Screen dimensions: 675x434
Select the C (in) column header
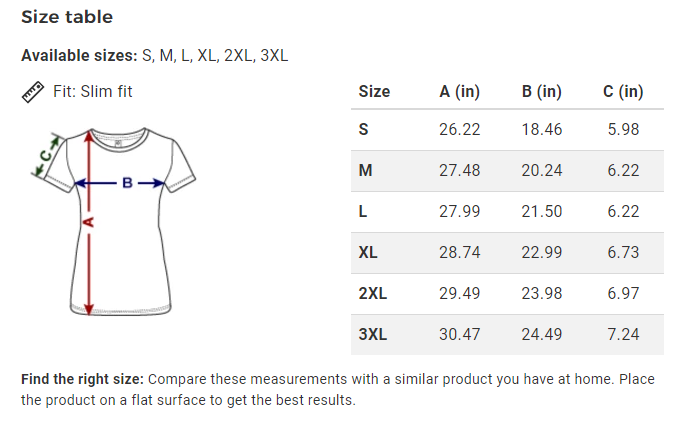[623, 92]
